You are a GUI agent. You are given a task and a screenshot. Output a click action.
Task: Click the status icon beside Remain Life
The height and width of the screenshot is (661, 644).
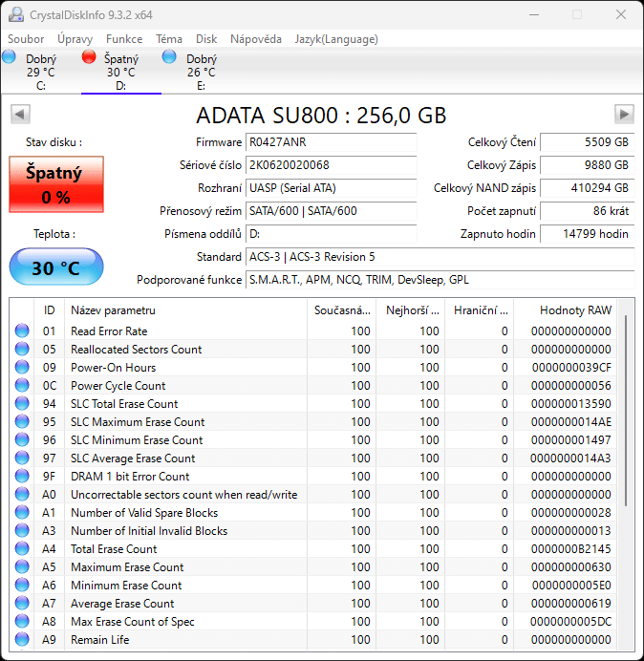coord(22,640)
